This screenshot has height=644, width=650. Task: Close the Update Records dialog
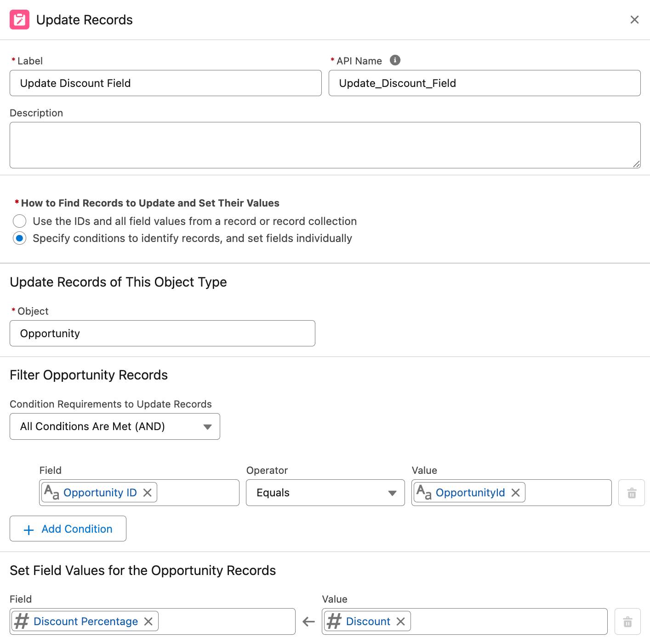click(x=634, y=20)
